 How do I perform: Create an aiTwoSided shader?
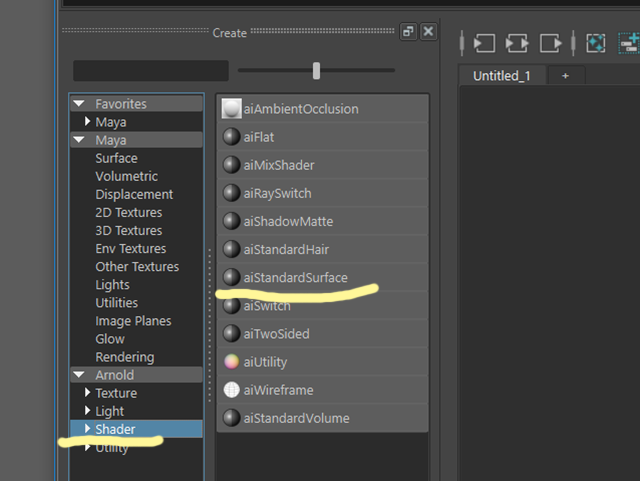click(x=322, y=334)
